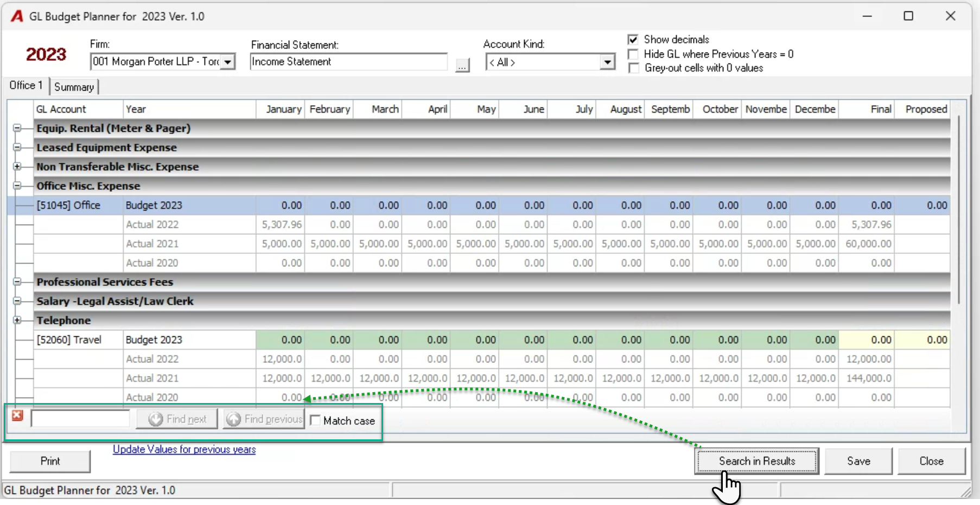This screenshot has height=505, width=980.
Task: Expand the Non Transferable Misc. Expense group
Action: pyautogui.click(x=17, y=167)
